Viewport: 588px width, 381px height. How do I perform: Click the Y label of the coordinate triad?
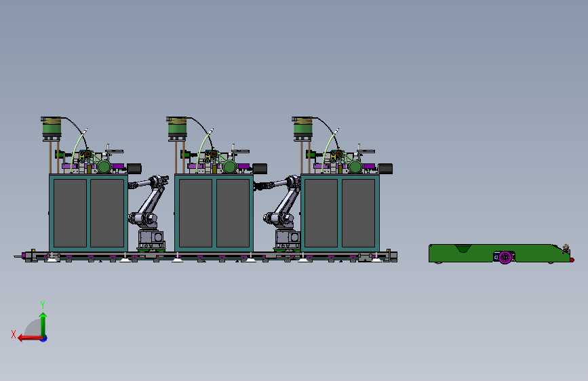(43, 304)
